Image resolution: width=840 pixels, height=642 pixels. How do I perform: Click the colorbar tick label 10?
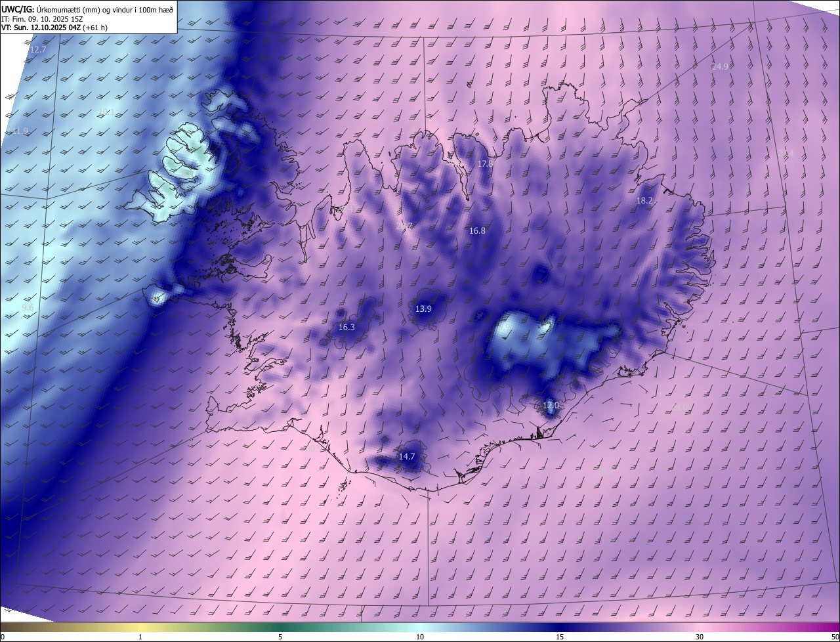coord(420,637)
